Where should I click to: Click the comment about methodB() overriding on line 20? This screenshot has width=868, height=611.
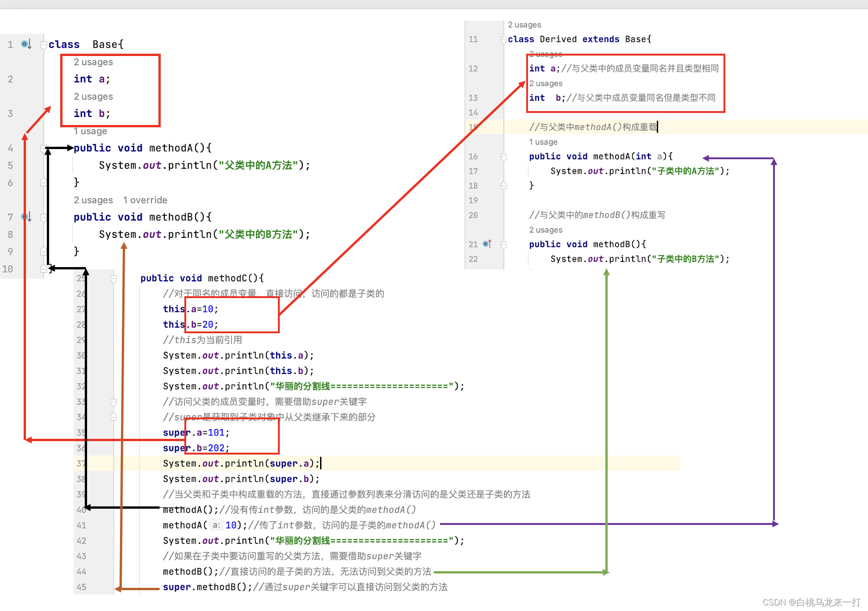[597, 215]
